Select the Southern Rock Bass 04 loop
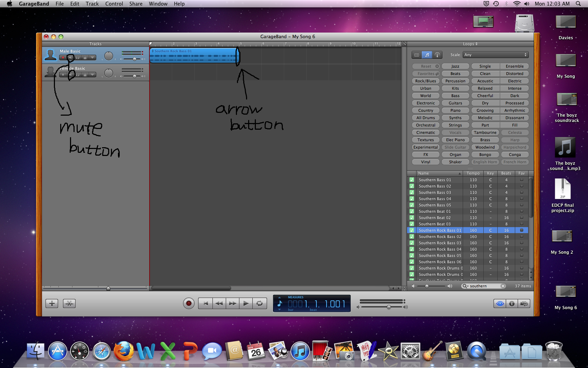The width and height of the screenshot is (588, 368). click(468, 249)
